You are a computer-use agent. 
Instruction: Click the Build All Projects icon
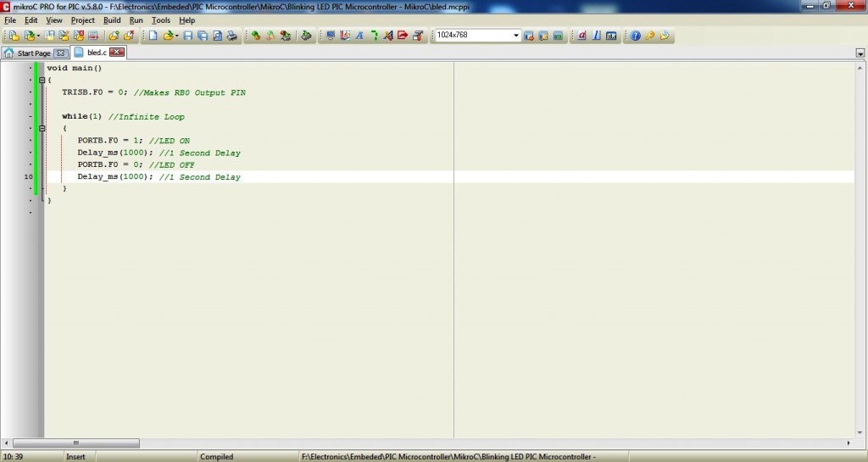[270, 36]
